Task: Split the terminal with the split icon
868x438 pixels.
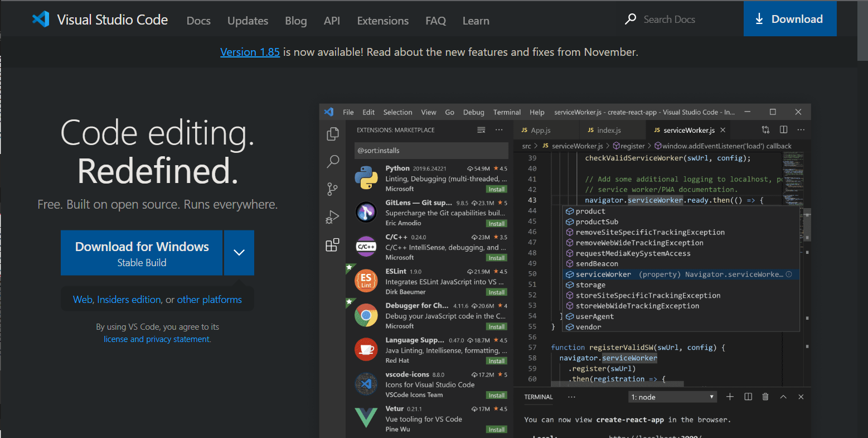Action: [x=748, y=397]
